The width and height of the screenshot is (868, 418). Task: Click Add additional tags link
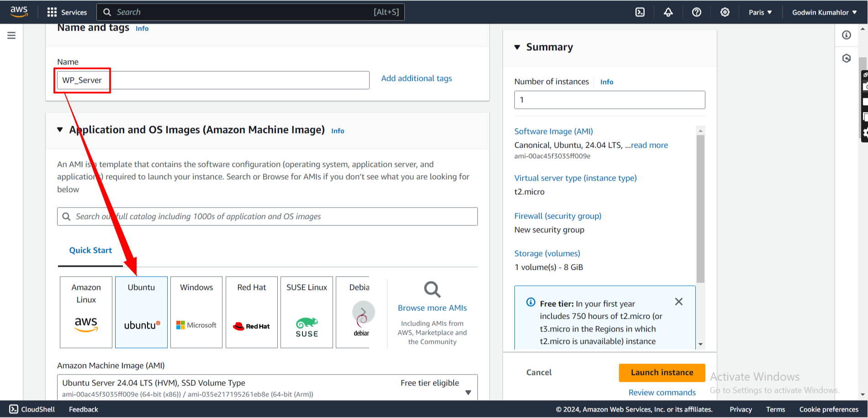point(417,78)
